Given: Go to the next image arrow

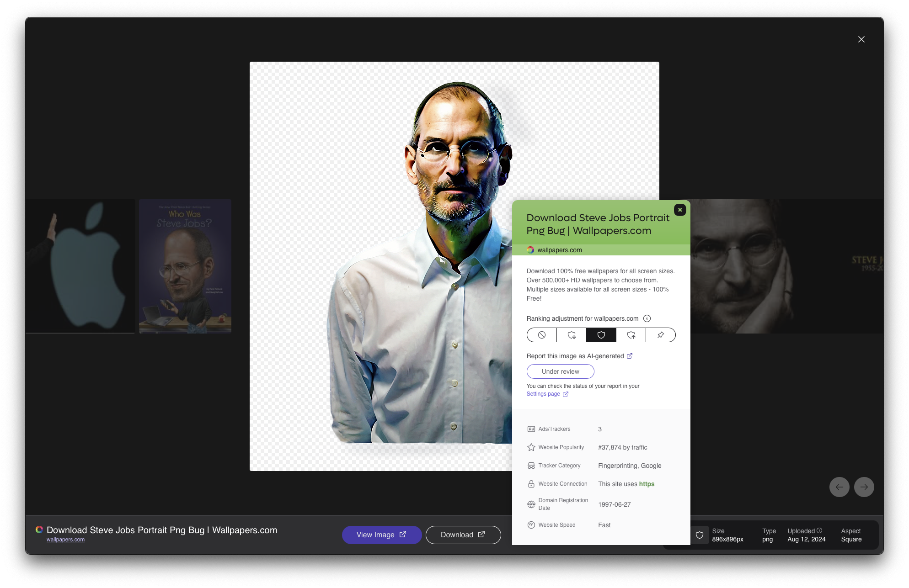Looking at the screenshot, I should point(864,487).
